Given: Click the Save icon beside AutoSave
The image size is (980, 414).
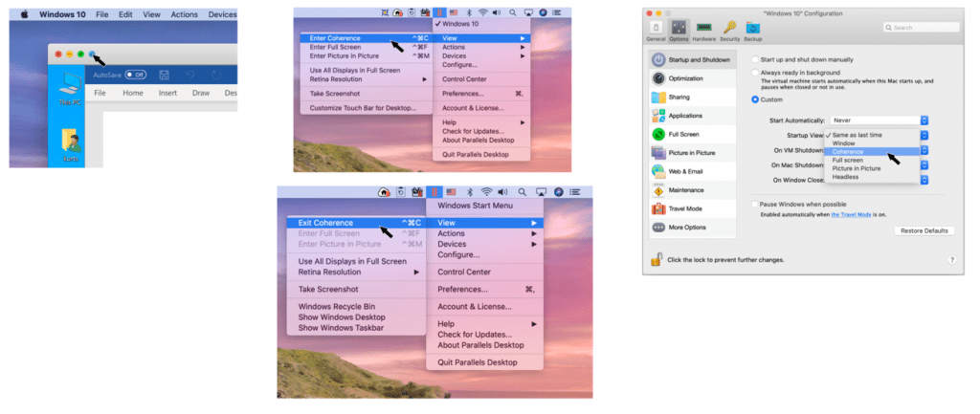Looking at the screenshot, I should coord(164,75).
